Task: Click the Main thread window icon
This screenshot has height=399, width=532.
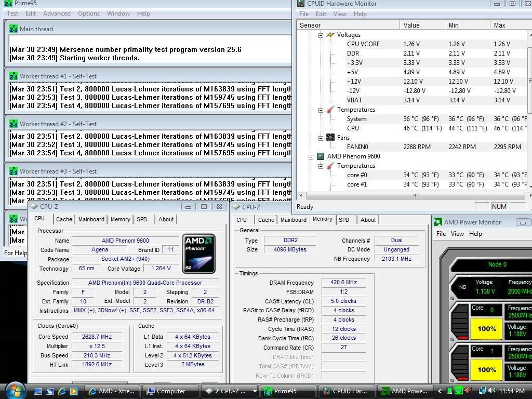Action: point(13,29)
